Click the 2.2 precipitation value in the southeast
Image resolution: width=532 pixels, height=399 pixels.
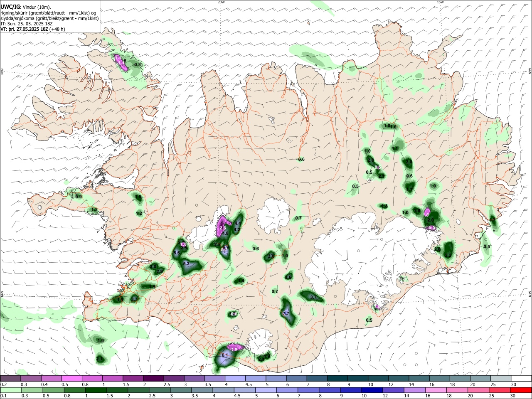coord(448,255)
